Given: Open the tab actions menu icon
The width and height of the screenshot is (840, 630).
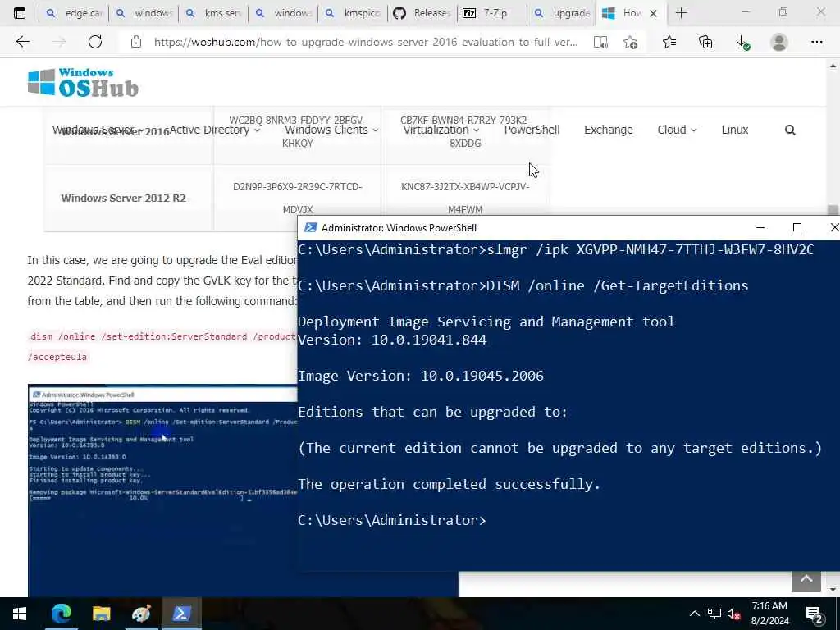Looking at the screenshot, I should coord(20,13).
